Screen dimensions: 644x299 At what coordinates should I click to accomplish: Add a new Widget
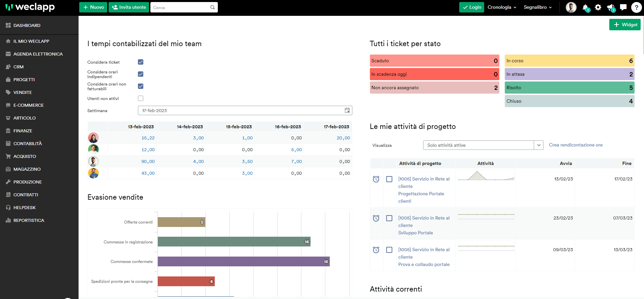(625, 25)
